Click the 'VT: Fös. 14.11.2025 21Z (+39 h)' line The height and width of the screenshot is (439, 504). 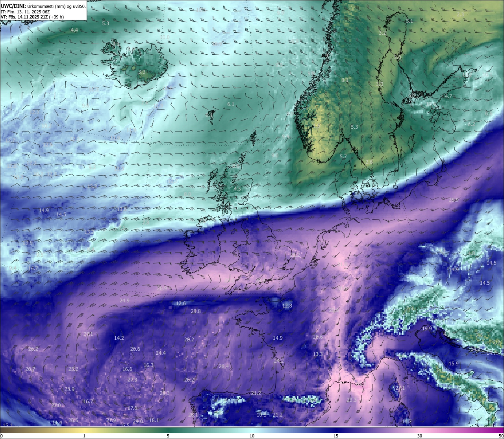32,17
